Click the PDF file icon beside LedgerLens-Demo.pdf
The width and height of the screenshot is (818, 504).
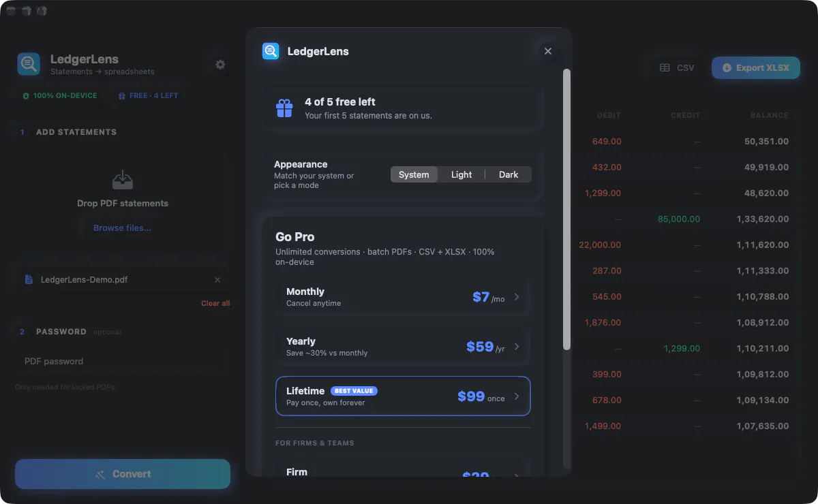click(x=29, y=280)
